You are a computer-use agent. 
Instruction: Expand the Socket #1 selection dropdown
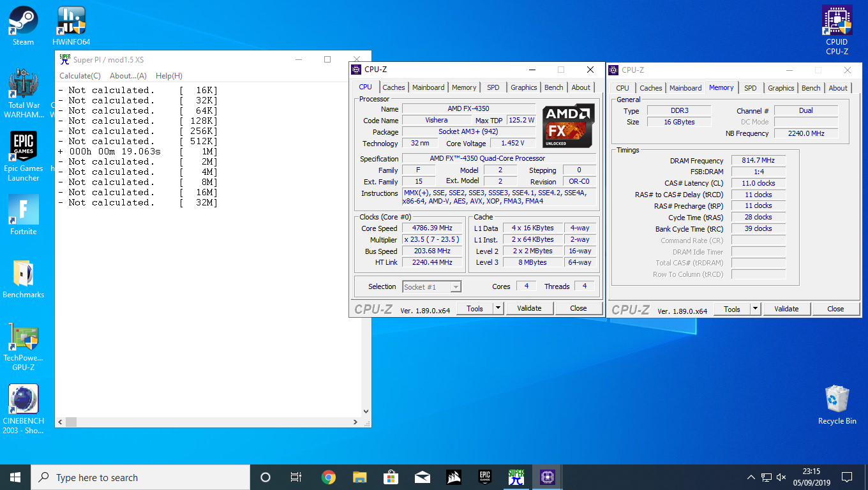point(455,287)
